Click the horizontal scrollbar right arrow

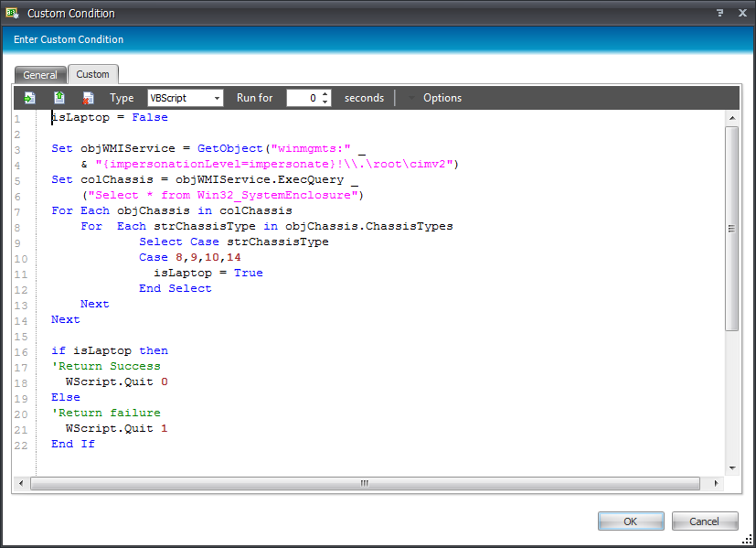[x=716, y=483]
